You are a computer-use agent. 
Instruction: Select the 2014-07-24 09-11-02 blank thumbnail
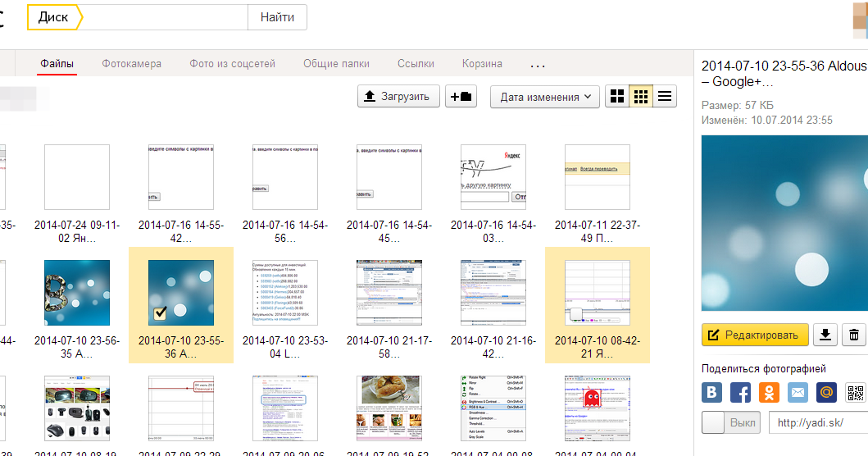[77, 177]
